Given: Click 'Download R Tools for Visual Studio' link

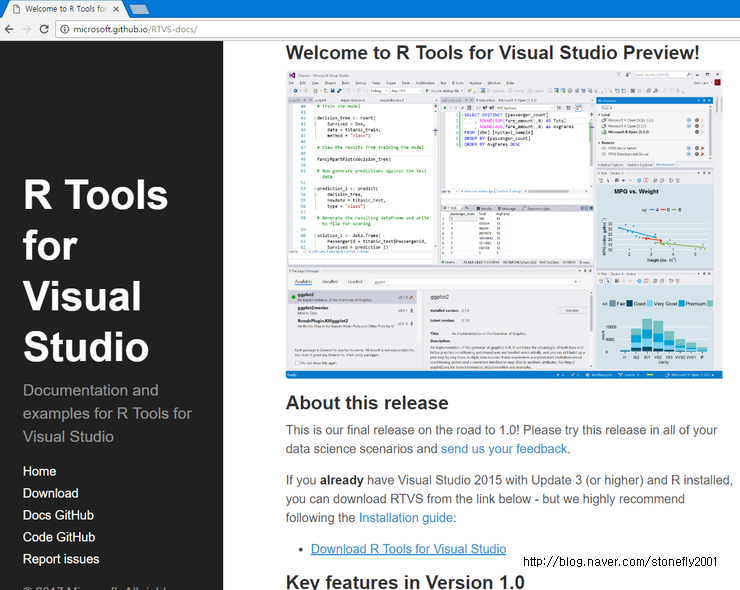Looking at the screenshot, I should coord(408,549).
